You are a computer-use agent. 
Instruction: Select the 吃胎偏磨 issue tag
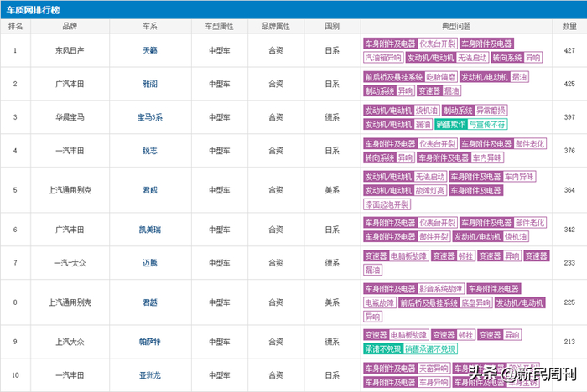click(440, 77)
